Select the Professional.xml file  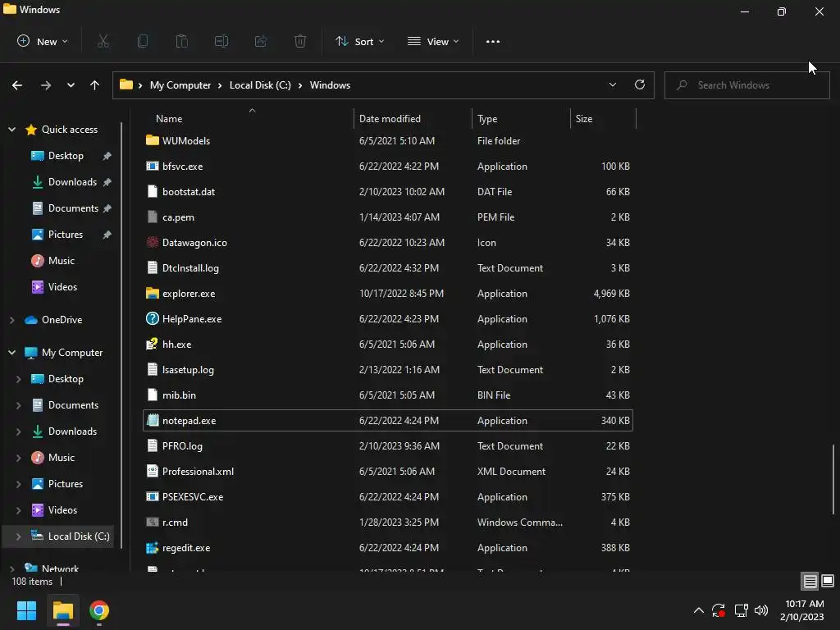pos(388,472)
